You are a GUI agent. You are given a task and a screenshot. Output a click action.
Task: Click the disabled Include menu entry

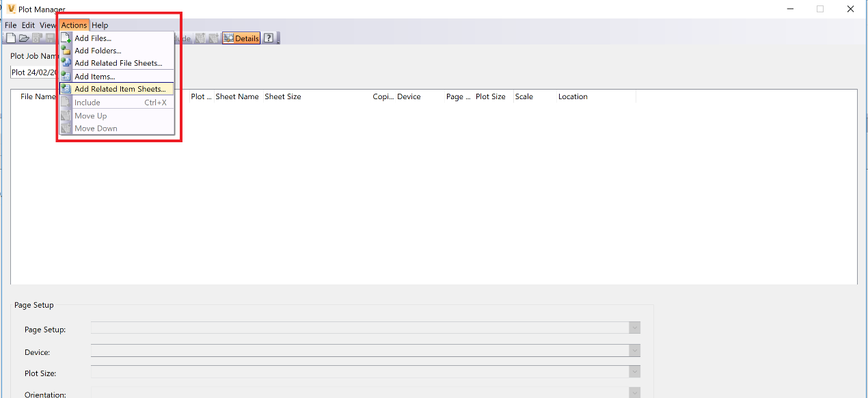pos(116,103)
